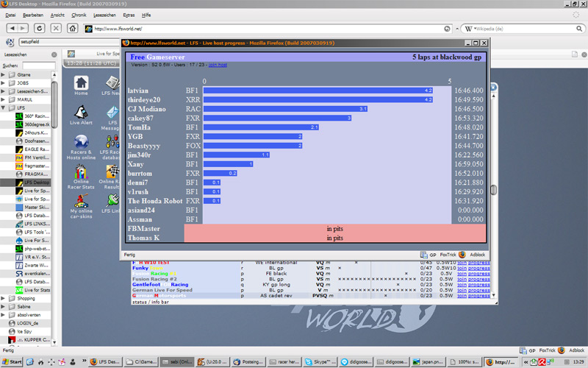Click the Suchen bookmarks search field
The image size is (588, 368).
coord(39,66)
